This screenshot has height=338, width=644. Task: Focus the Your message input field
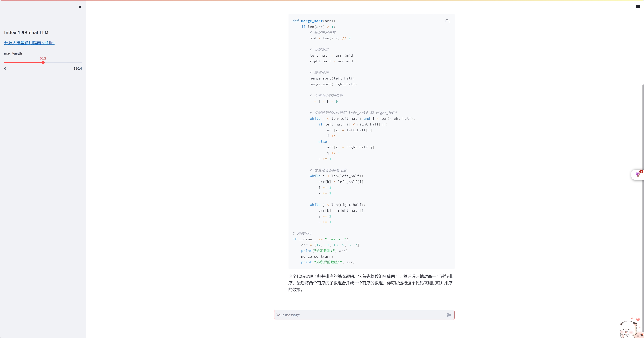[x=360, y=315]
